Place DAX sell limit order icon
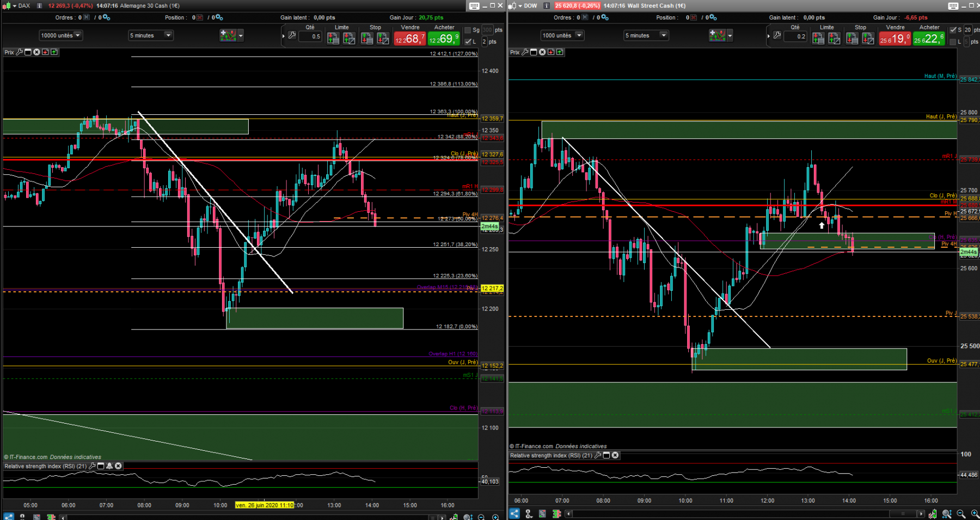This screenshot has height=520, width=980. coord(349,38)
